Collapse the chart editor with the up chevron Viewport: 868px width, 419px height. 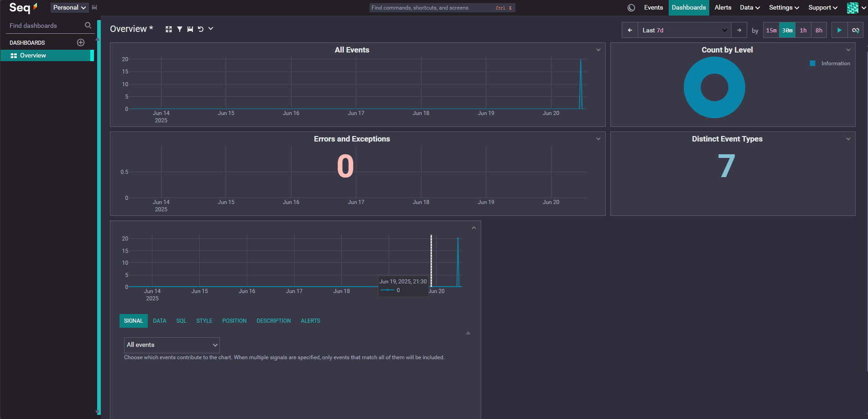474,228
